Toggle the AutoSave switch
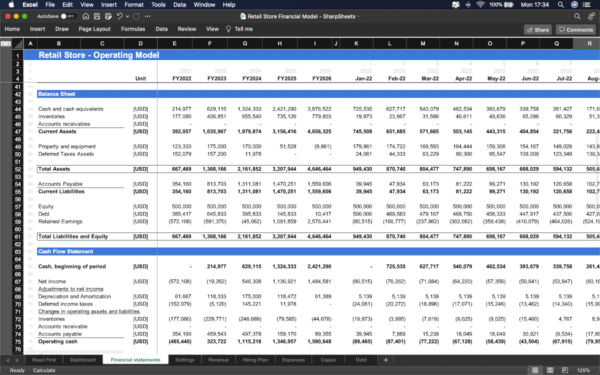 [x=68, y=16]
